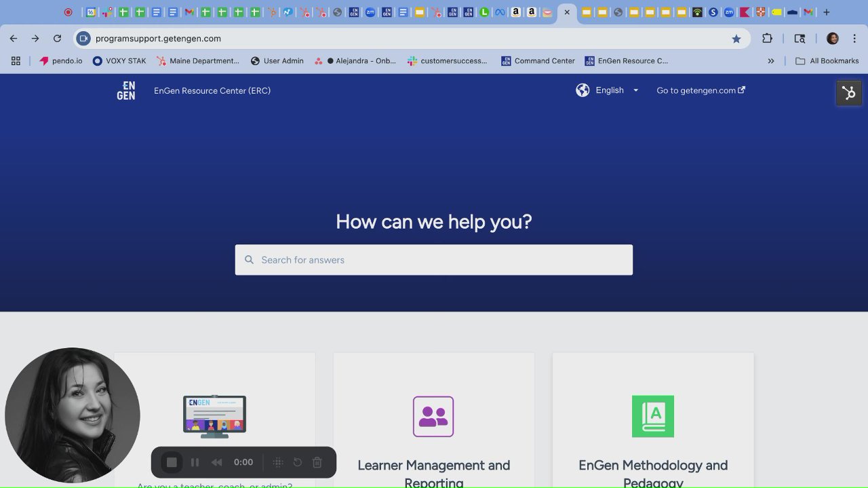The height and width of the screenshot is (488, 868).
Task: Open the Alejandra - Onb... bookmark
Action: click(x=355, y=60)
